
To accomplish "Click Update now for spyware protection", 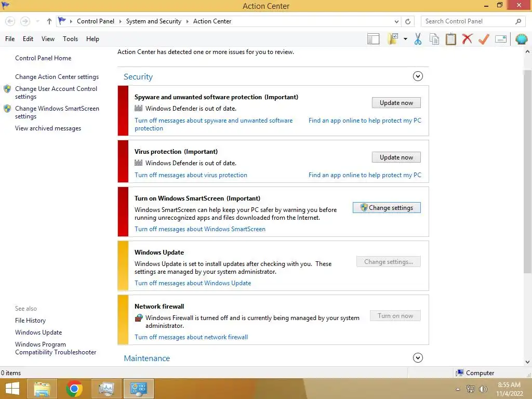I will [396, 103].
